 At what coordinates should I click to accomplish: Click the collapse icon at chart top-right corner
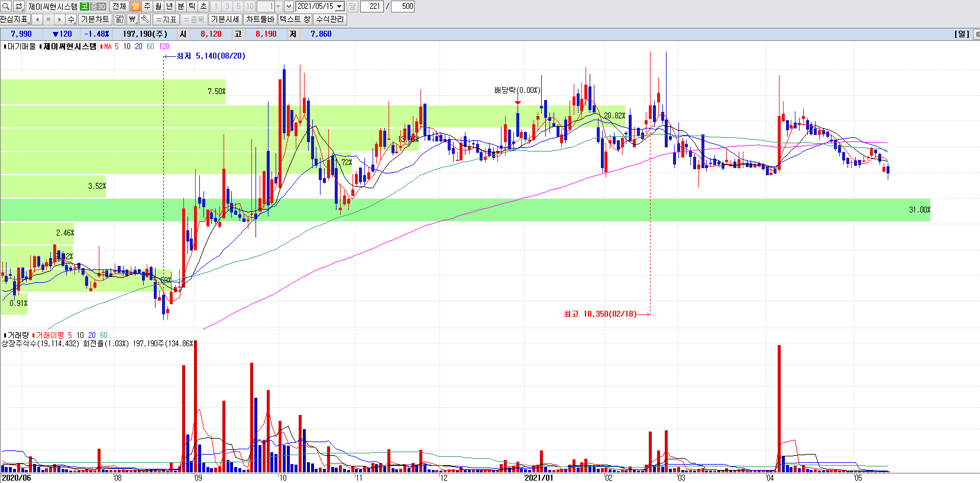[976, 34]
